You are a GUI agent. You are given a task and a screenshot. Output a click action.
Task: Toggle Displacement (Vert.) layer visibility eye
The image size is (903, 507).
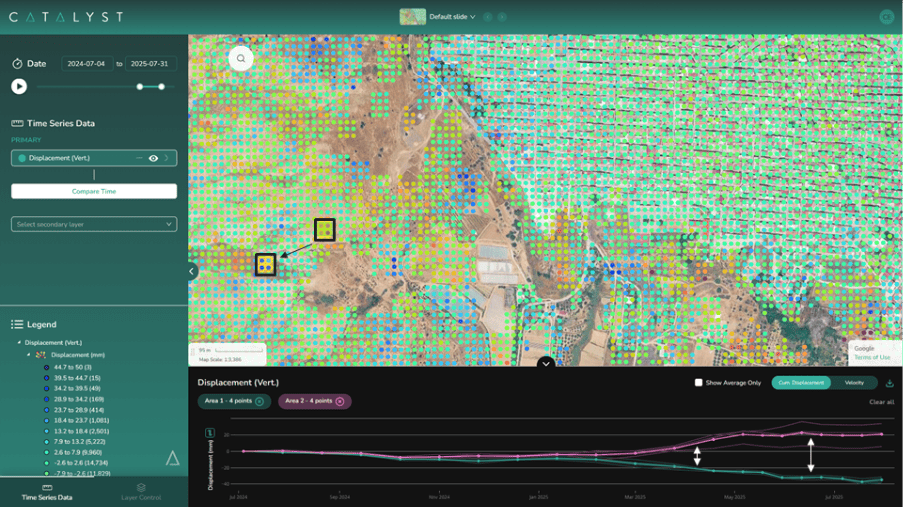[153, 158]
